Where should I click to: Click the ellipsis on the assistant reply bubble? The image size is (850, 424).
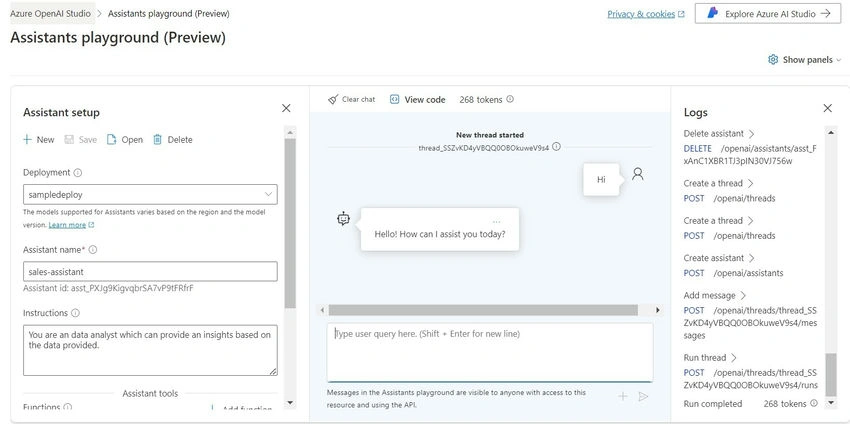[497, 222]
